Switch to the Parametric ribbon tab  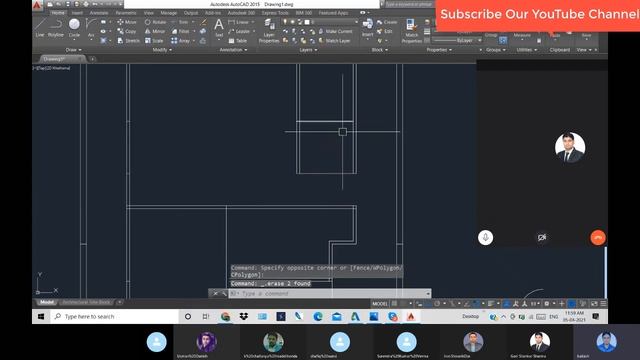[126, 13]
